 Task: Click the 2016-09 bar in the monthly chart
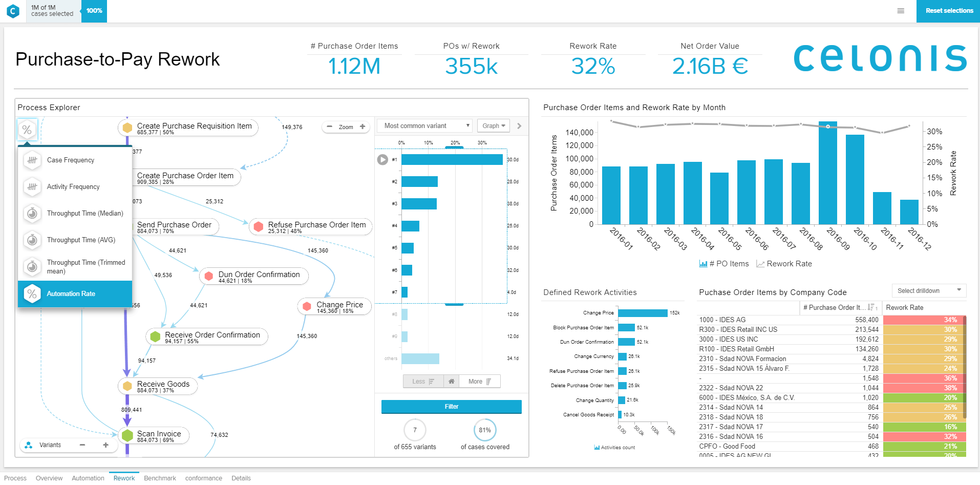click(x=828, y=173)
